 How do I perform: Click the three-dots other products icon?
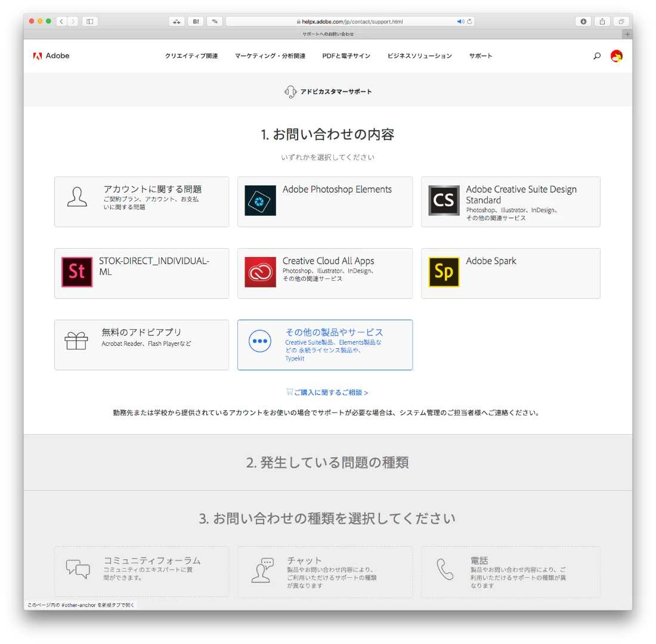[x=260, y=341]
